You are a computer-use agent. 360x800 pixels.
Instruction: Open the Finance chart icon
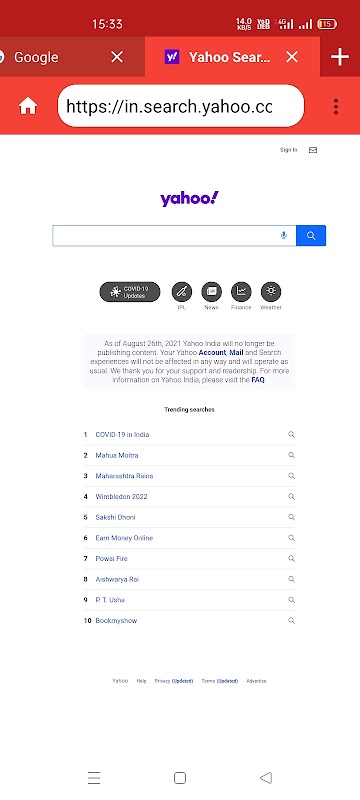click(241, 291)
